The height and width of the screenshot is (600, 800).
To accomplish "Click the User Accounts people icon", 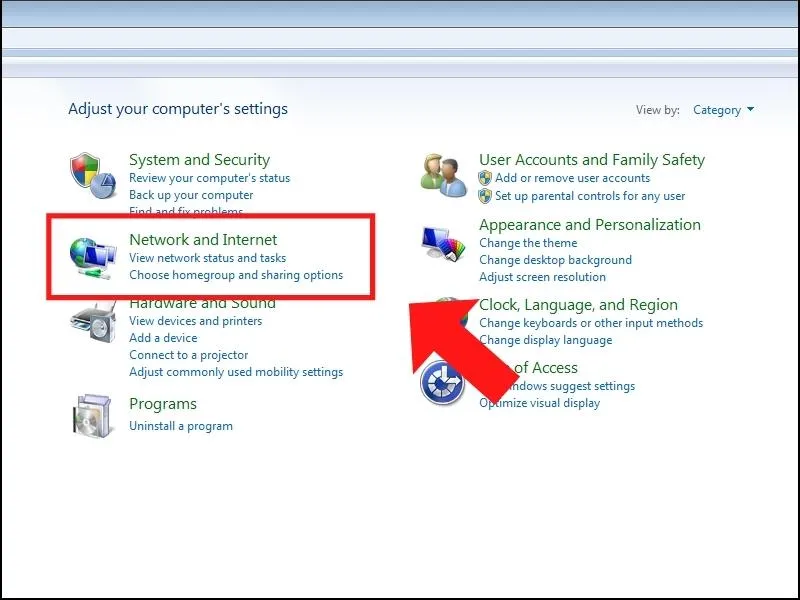I will click(444, 175).
